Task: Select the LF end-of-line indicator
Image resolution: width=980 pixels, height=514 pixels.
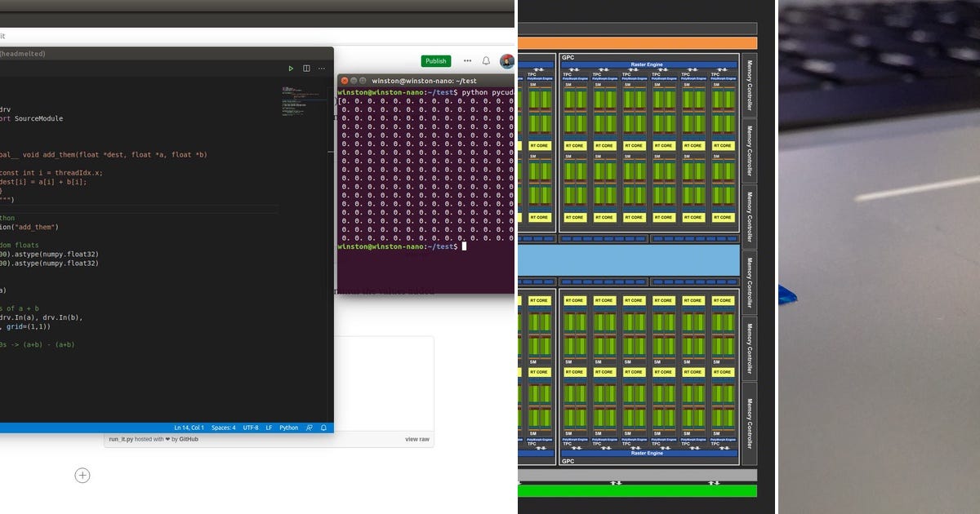Action: (269, 428)
